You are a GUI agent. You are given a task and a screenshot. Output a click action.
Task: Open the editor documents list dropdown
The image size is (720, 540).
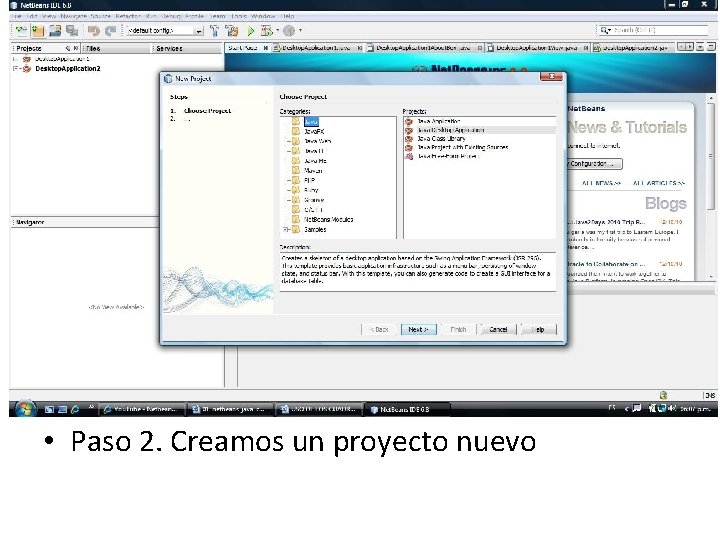click(x=700, y=47)
